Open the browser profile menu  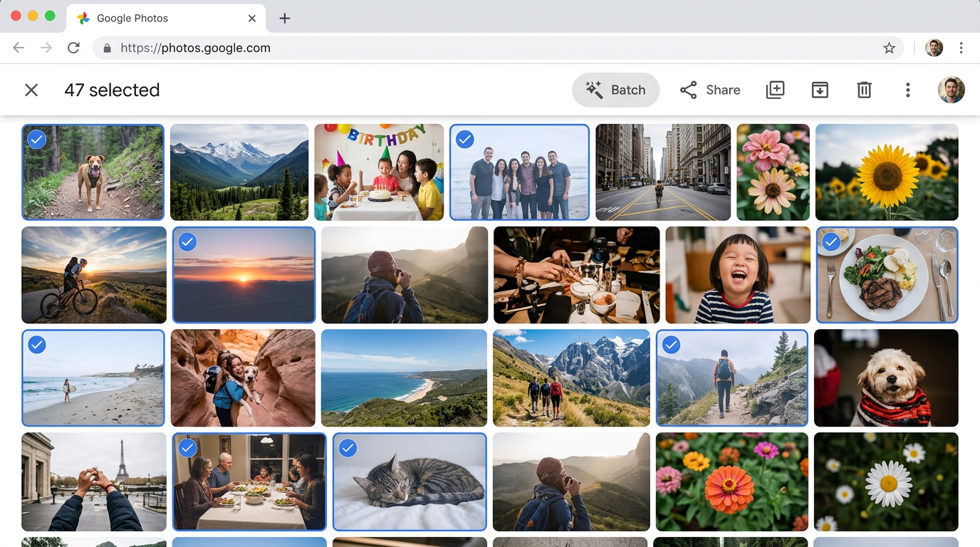pos(934,48)
